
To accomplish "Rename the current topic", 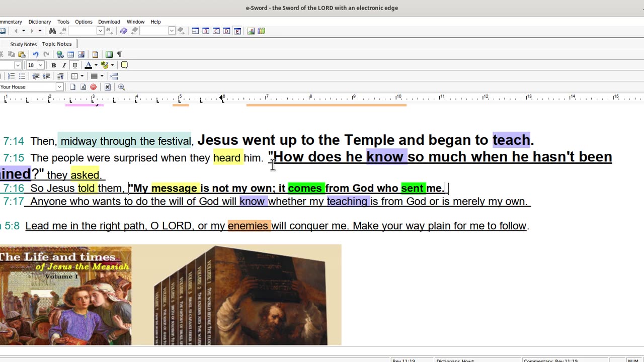I will click(x=83, y=87).
